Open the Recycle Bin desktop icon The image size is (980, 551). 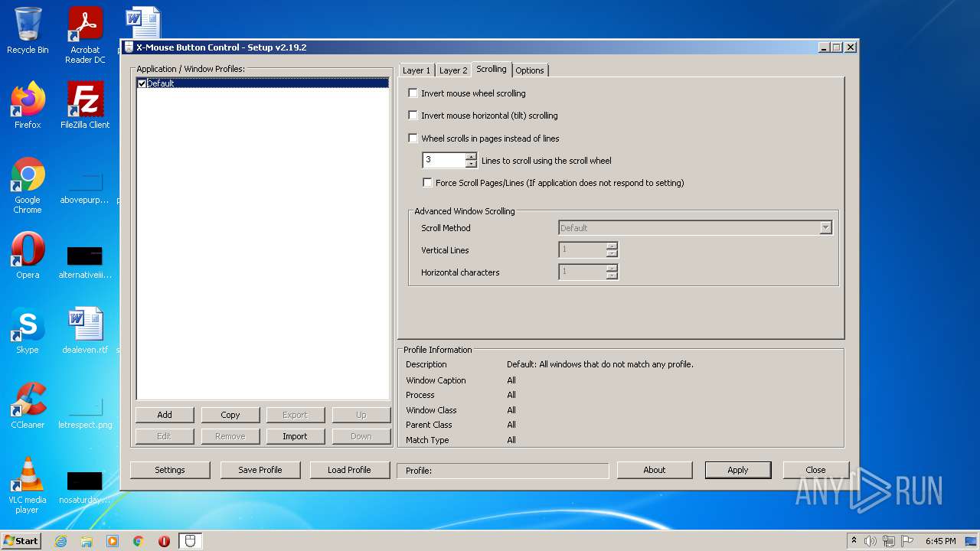28,31
